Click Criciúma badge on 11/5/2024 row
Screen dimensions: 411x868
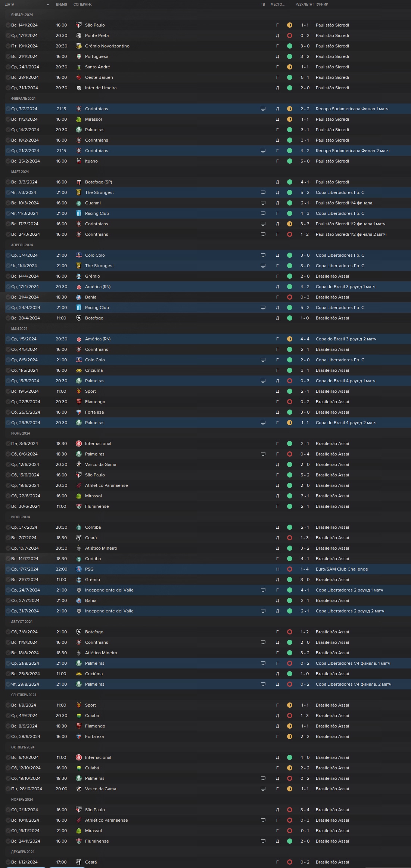tap(79, 370)
